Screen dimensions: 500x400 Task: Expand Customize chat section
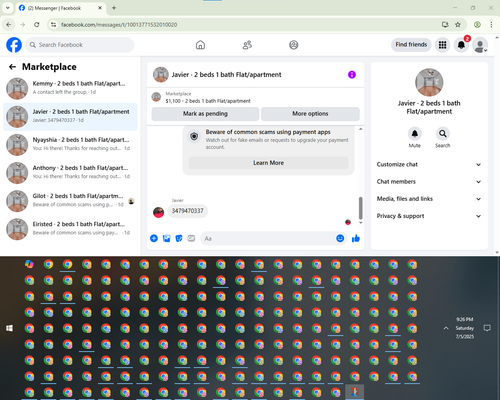[x=429, y=164]
